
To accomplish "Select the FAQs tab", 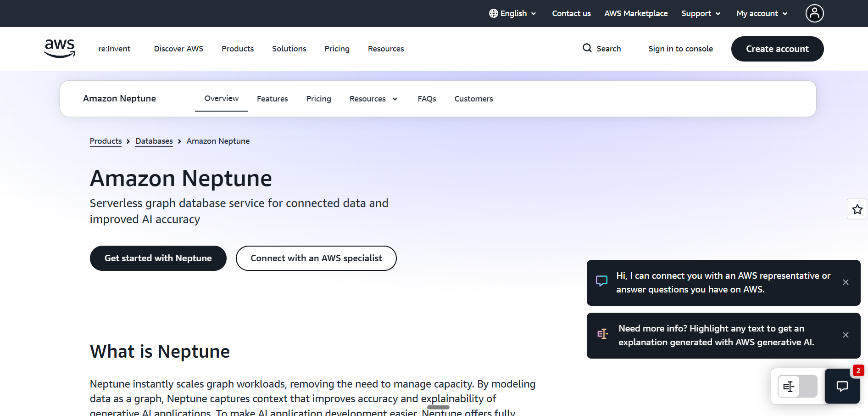I will pyautogui.click(x=427, y=99).
